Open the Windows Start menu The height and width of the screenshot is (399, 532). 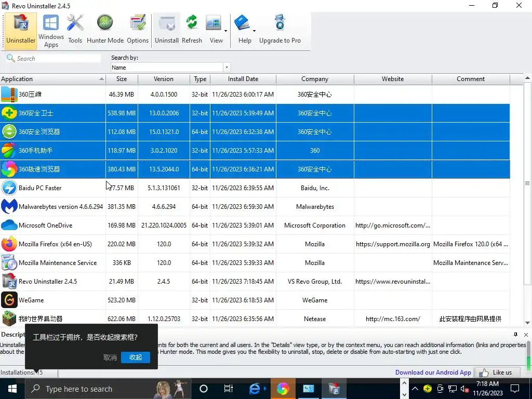[12, 389]
